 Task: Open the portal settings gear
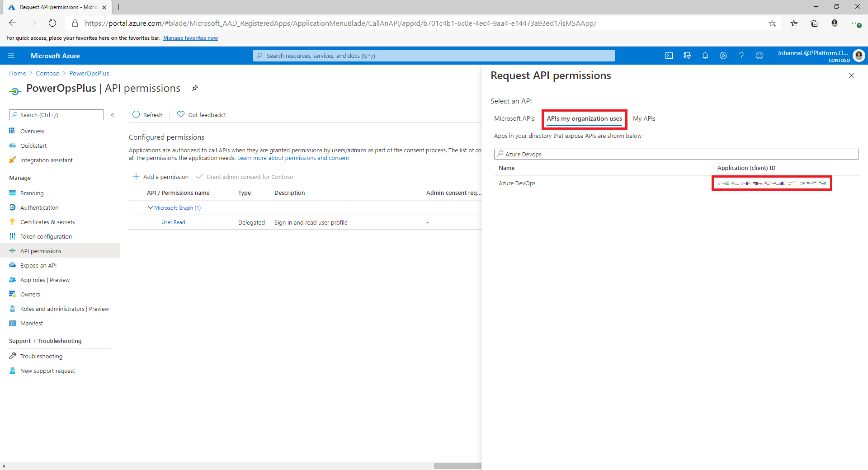[x=723, y=56]
